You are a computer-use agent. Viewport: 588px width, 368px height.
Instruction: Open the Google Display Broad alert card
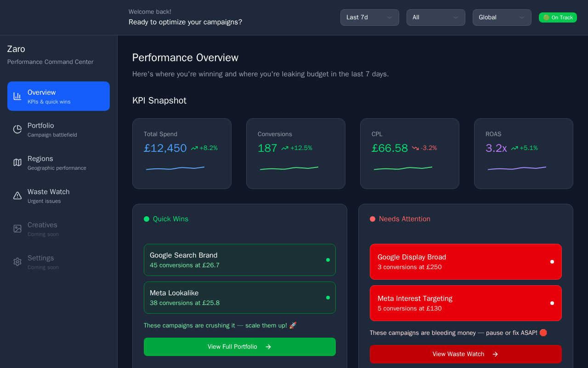466,262
